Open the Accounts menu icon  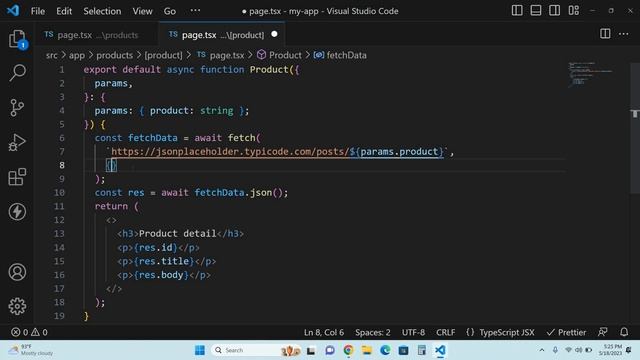[17, 272]
